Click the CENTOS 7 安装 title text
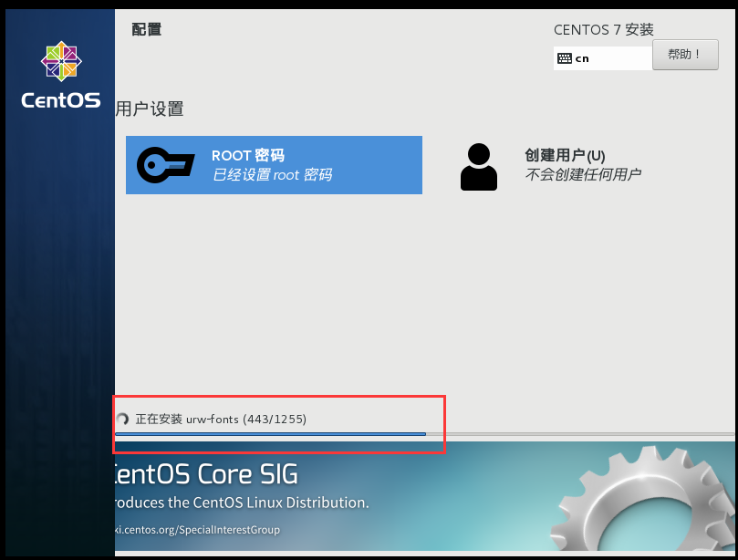The height and width of the screenshot is (560, 738). (x=603, y=30)
